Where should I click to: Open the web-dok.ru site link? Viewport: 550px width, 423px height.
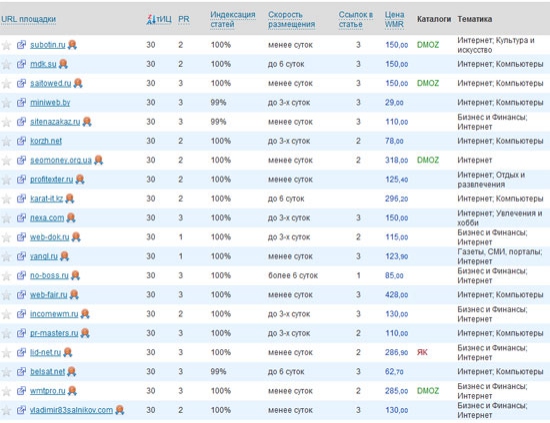tap(50, 237)
